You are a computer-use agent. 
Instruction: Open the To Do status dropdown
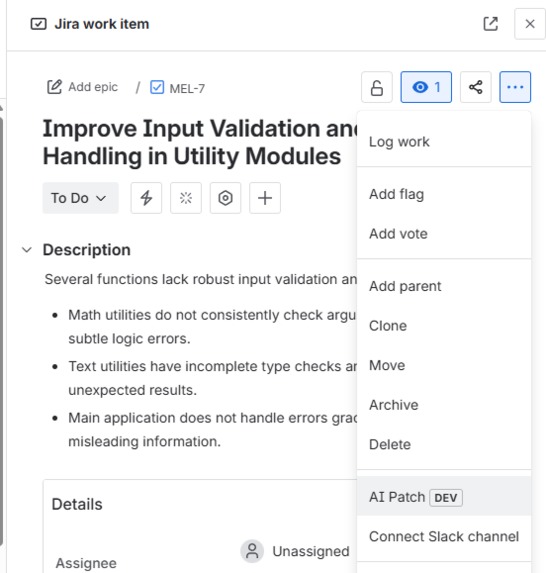coord(80,198)
